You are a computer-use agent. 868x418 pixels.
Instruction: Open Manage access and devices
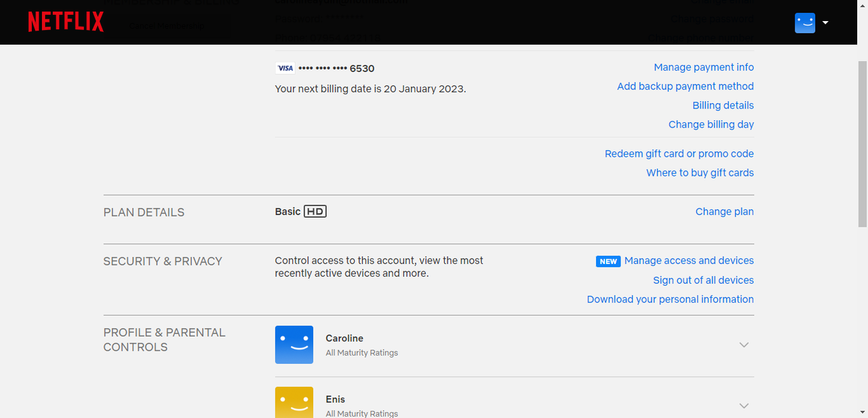pyautogui.click(x=689, y=261)
